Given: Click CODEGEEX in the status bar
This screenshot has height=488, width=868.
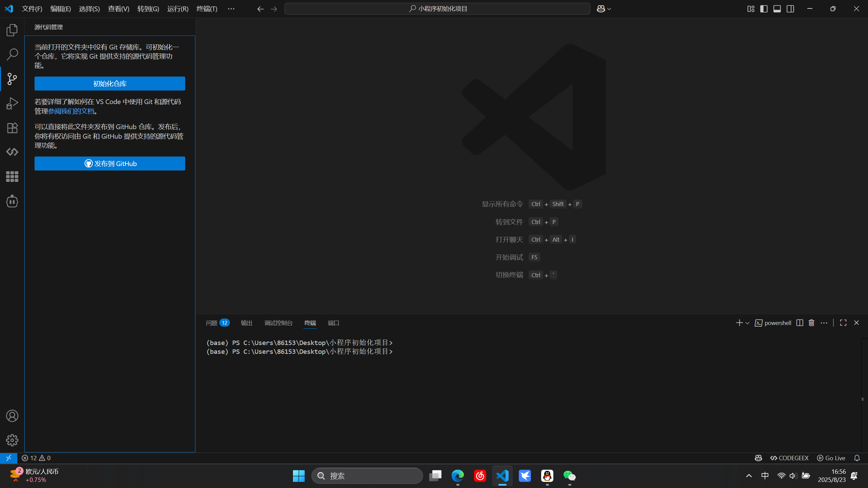Looking at the screenshot, I should [789, 458].
